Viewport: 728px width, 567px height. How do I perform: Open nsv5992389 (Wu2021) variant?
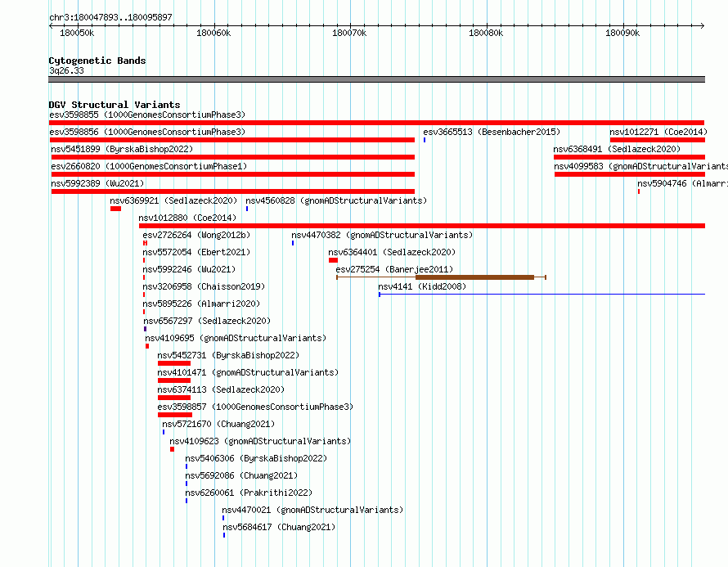pos(97,183)
